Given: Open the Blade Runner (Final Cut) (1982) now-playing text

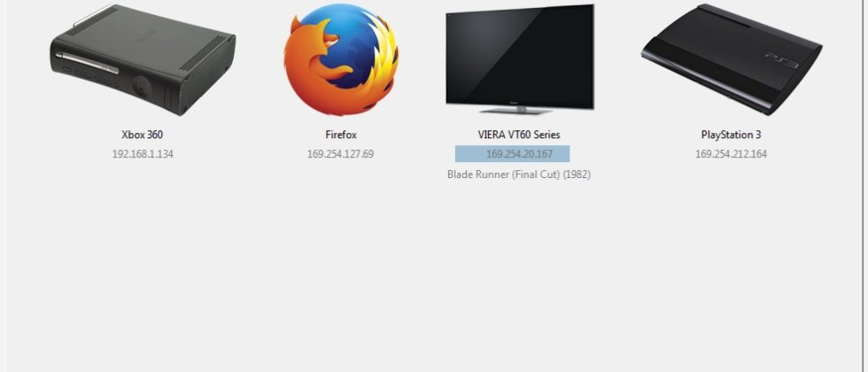Looking at the screenshot, I should click(x=519, y=174).
